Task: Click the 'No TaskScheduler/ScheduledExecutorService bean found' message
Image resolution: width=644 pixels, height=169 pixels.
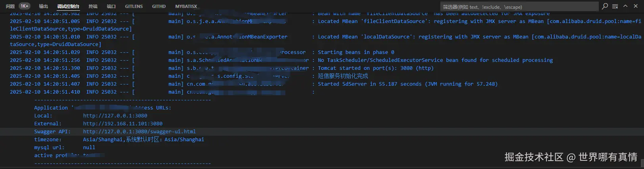Action: point(435,60)
